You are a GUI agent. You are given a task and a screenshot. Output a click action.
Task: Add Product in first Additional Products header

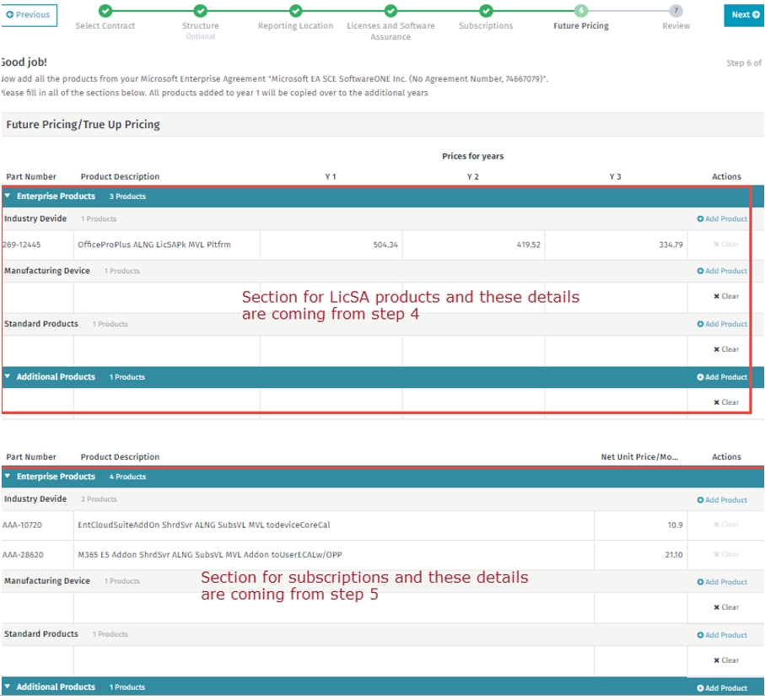(x=722, y=377)
